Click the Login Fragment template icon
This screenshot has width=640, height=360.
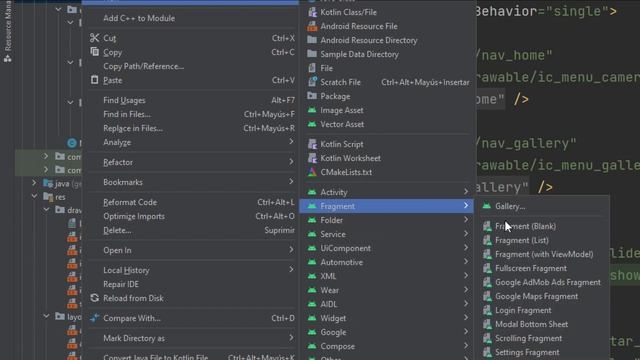[x=487, y=310]
